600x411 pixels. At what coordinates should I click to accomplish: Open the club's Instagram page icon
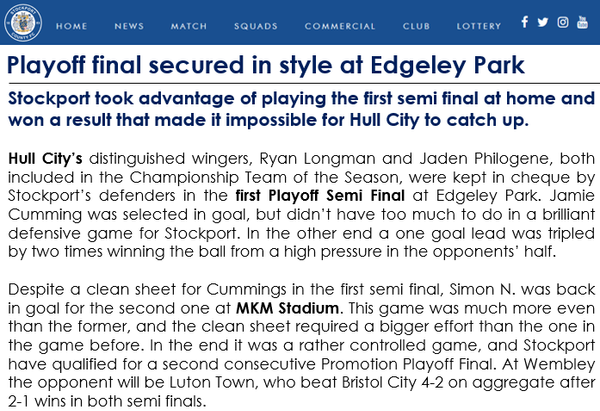click(x=563, y=22)
